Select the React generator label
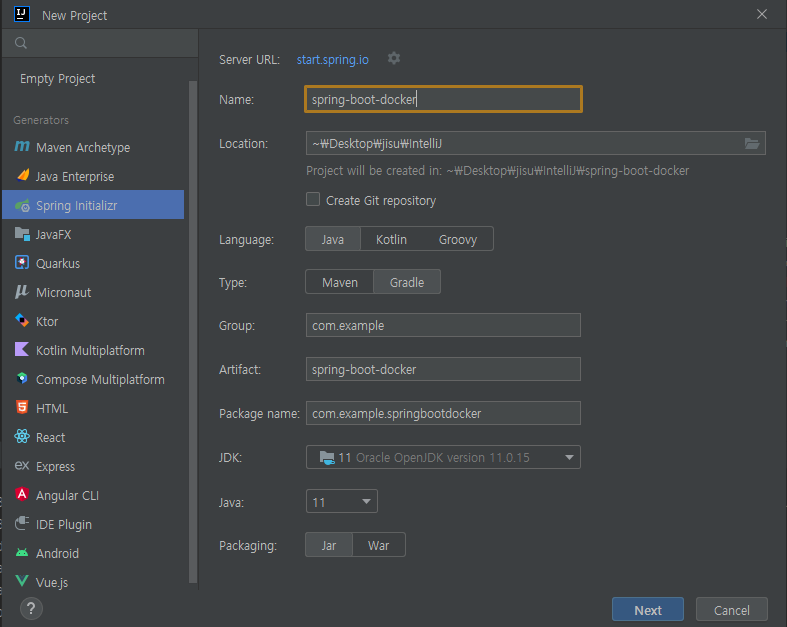This screenshot has height=627, width=787. [x=50, y=437]
